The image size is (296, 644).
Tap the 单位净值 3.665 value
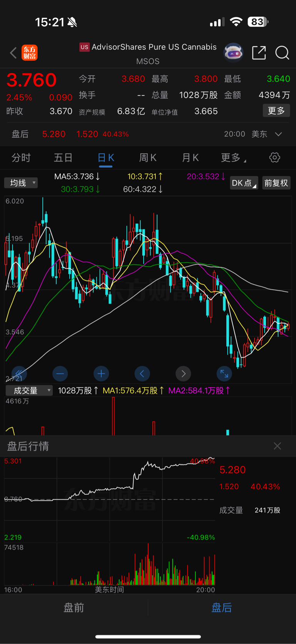point(206,111)
